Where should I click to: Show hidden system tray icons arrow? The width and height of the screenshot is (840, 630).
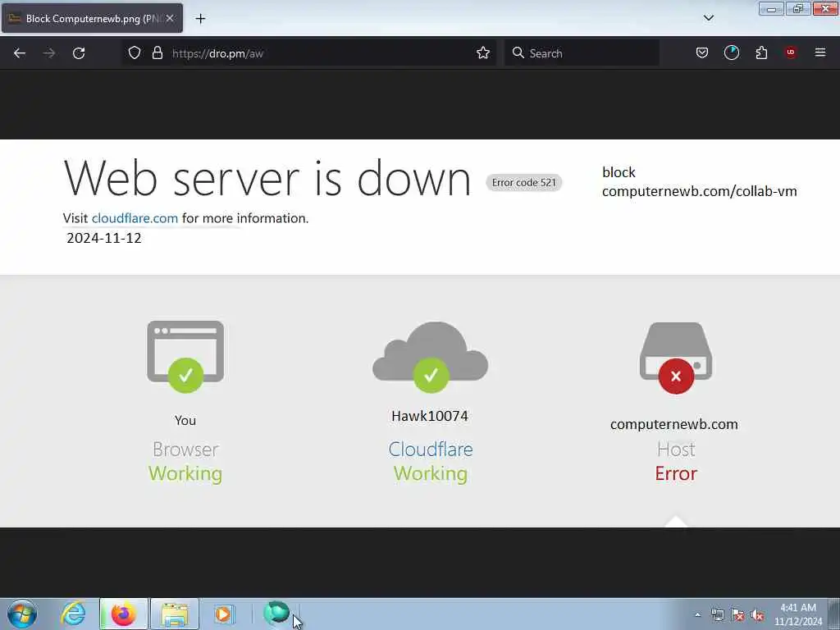(697, 615)
